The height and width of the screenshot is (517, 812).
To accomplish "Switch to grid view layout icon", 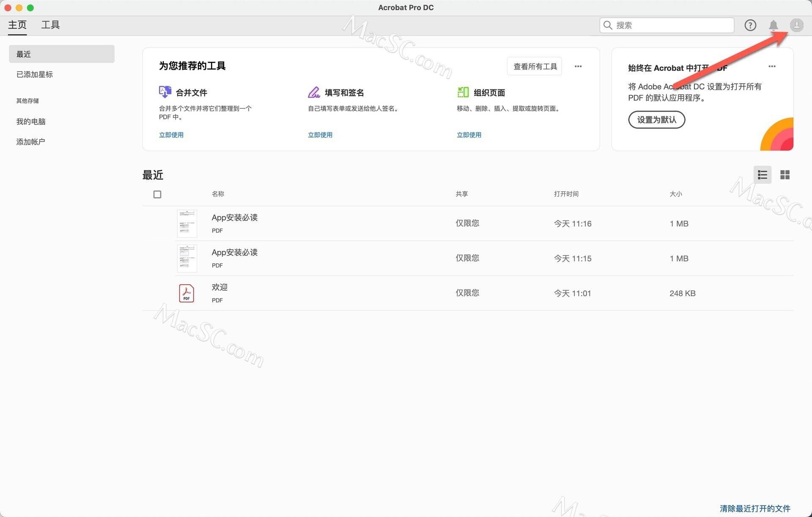I will pyautogui.click(x=785, y=174).
